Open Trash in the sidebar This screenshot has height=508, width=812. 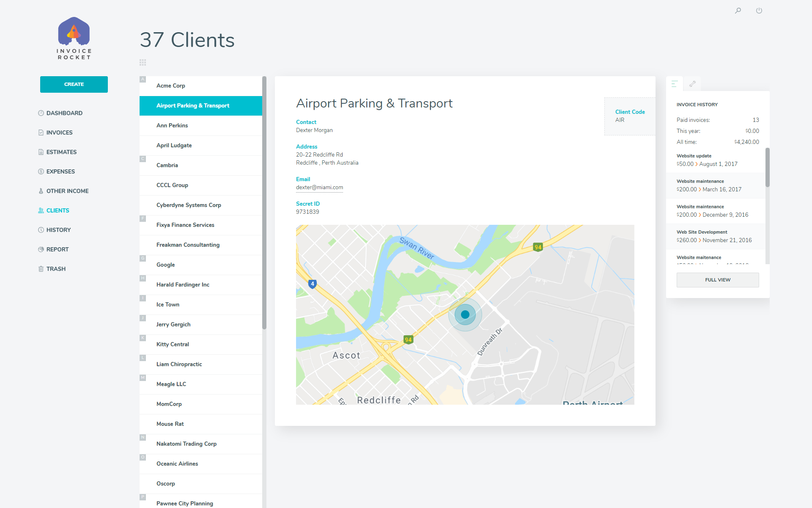coord(56,269)
